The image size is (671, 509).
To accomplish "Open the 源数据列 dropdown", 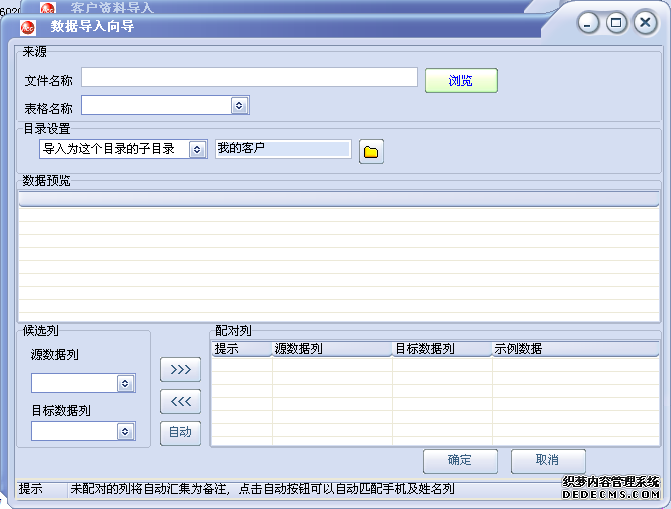I will (125, 383).
